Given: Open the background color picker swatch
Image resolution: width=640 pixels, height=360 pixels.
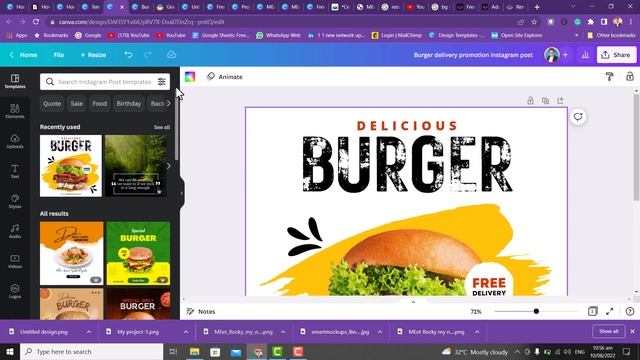Looking at the screenshot, I should [x=190, y=77].
